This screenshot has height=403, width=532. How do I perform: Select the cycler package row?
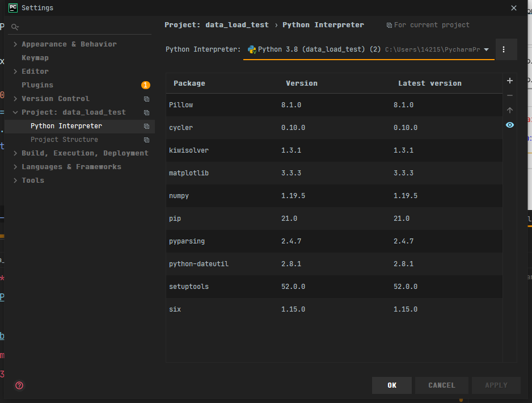coord(334,128)
